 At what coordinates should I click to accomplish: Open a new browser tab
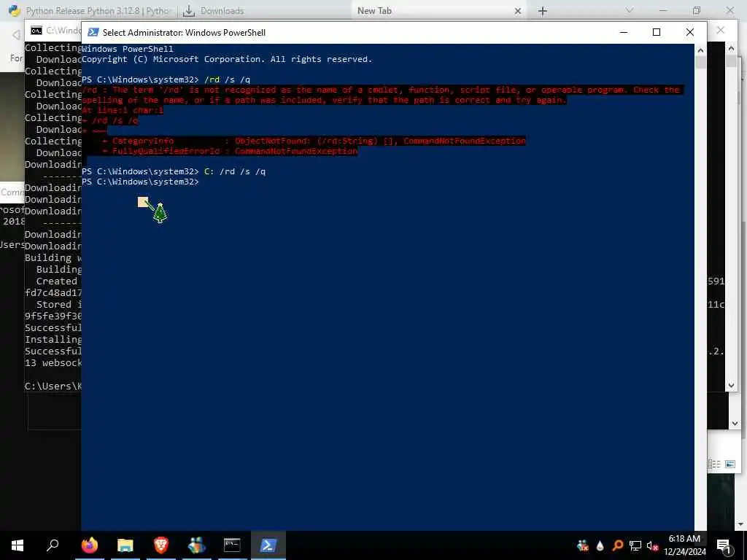point(542,11)
